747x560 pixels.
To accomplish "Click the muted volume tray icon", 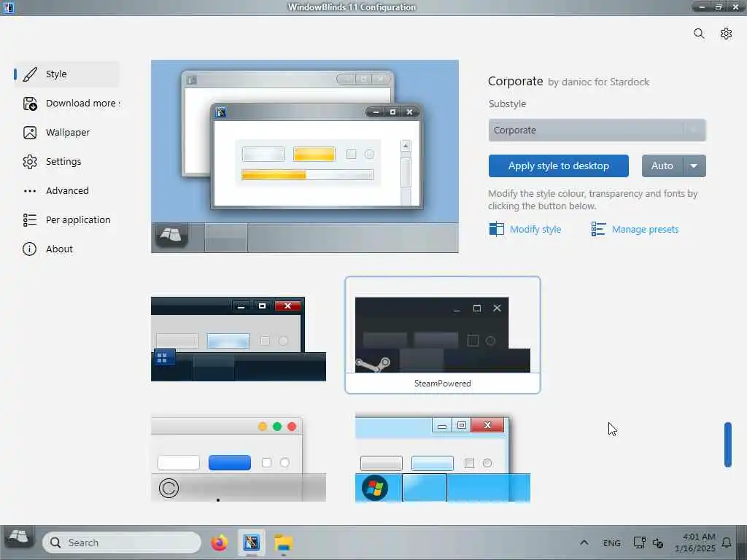I will pyautogui.click(x=658, y=542).
